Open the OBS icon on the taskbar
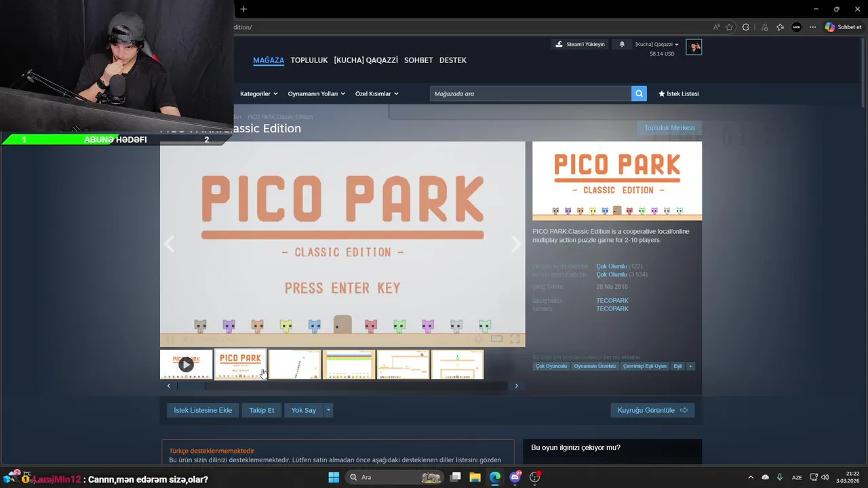The width and height of the screenshot is (868, 488). click(x=535, y=477)
